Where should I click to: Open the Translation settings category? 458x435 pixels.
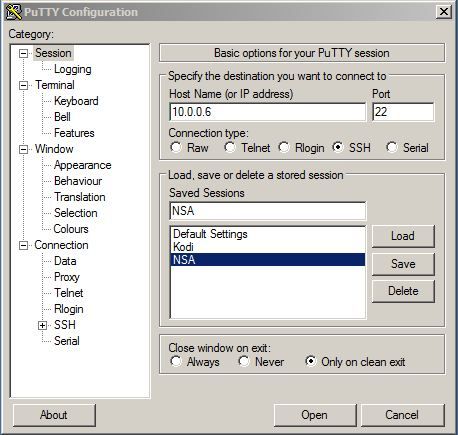(x=80, y=197)
